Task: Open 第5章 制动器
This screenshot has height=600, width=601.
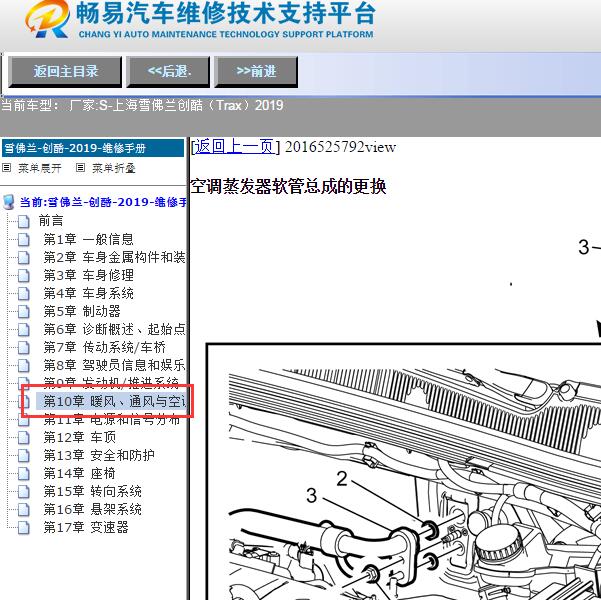Action: click(x=82, y=311)
